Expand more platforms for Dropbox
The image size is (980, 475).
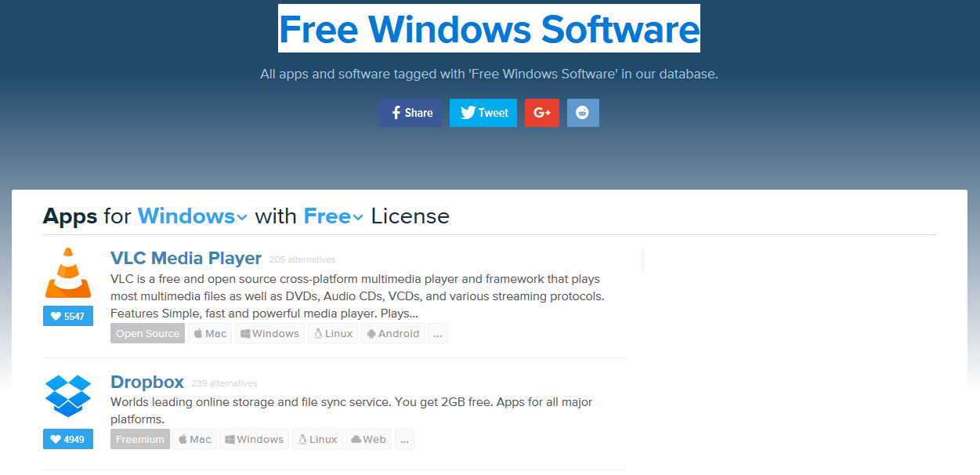(404, 439)
